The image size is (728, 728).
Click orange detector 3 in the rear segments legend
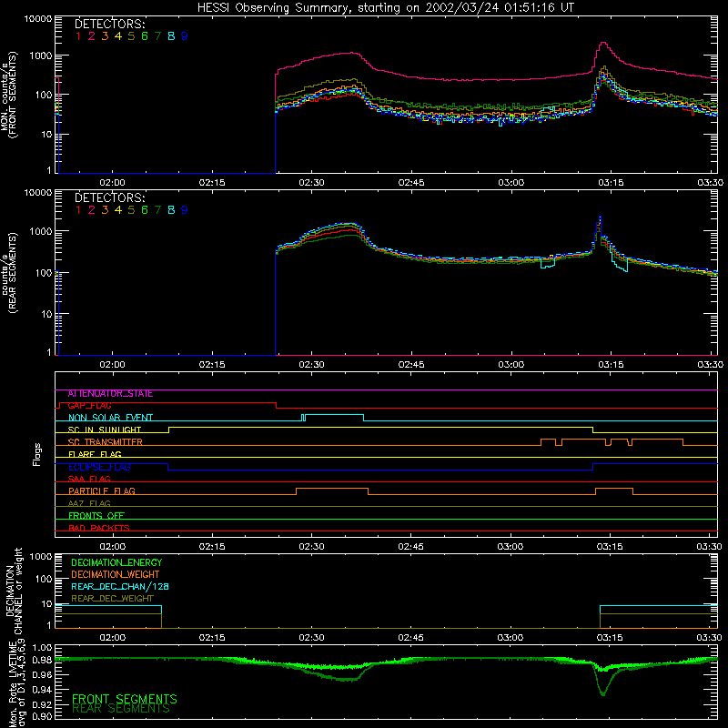(x=105, y=210)
